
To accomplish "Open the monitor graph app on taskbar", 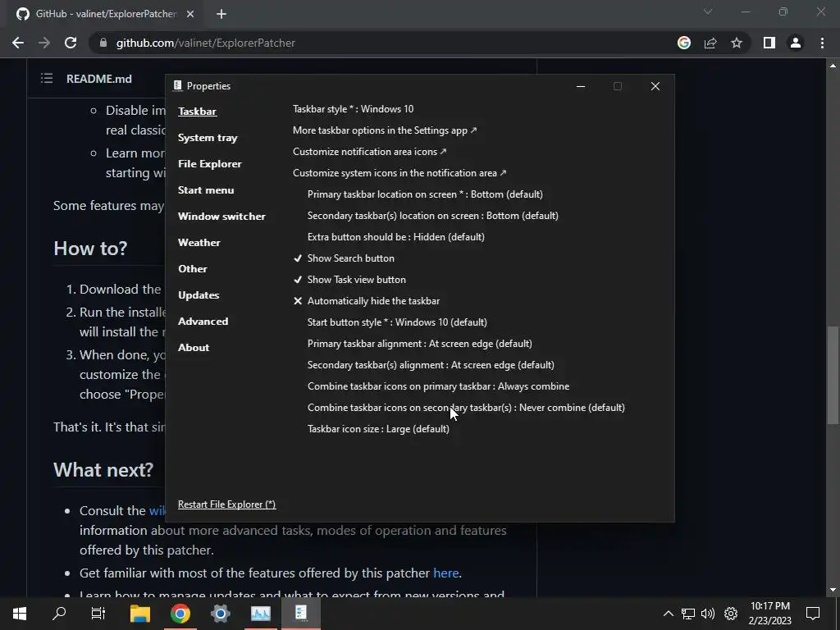I will click(260, 614).
